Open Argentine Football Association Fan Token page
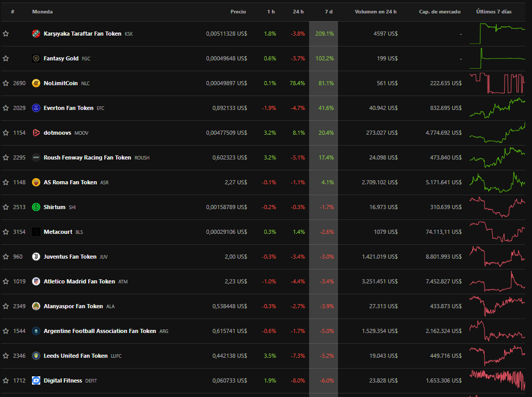This screenshot has height=397, width=532. (100, 331)
